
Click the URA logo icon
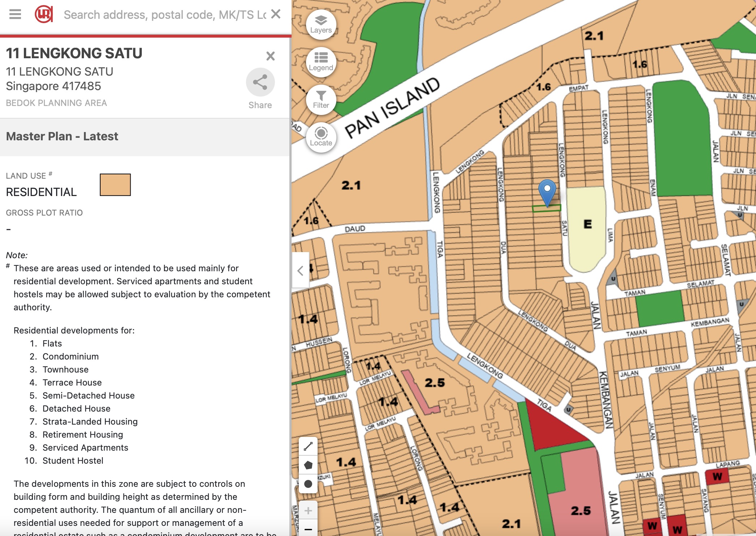pyautogui.click(x=44, y=14)
